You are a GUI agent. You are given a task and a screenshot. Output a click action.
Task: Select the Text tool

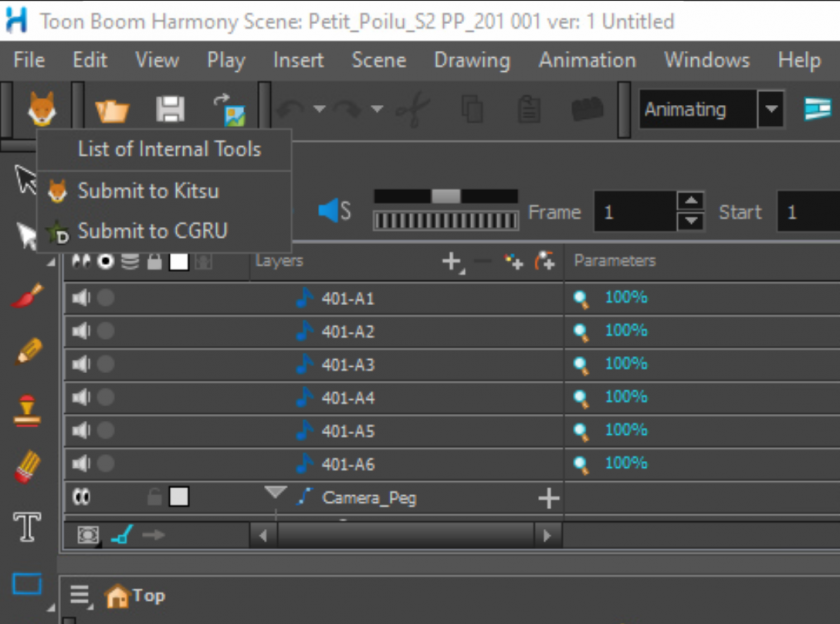pos(27,527)
